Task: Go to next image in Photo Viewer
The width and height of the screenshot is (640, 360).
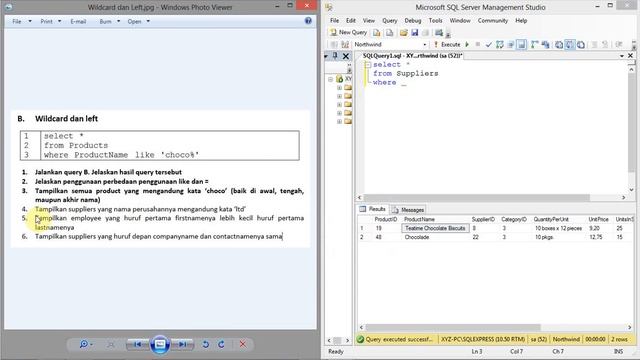Action: pos(182,344)
